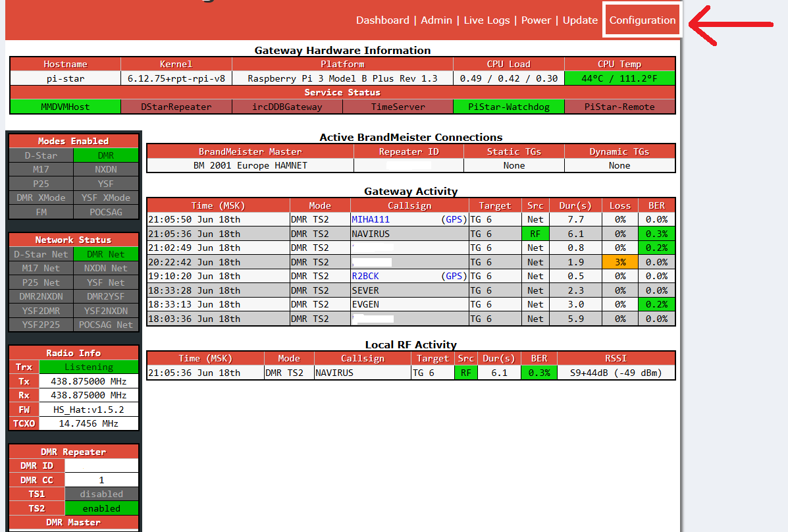Click the Update link in the header
788x532 pixels.
point(580,20)
